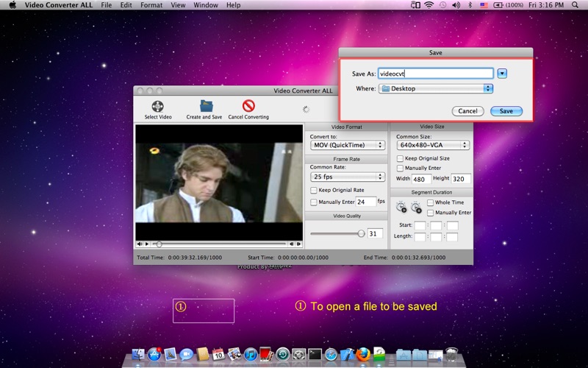Click the Bluetooth menu bar icon
Screen dimensions: 588x368
pos(470,5)
